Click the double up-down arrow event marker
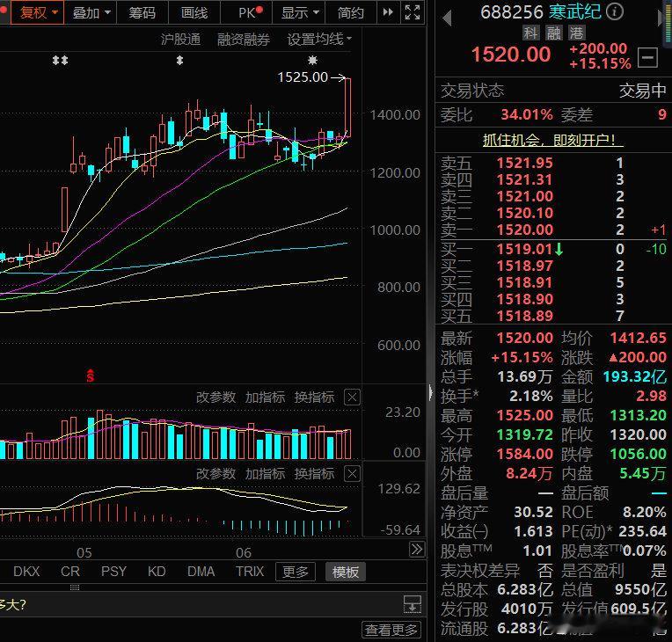 60,60
